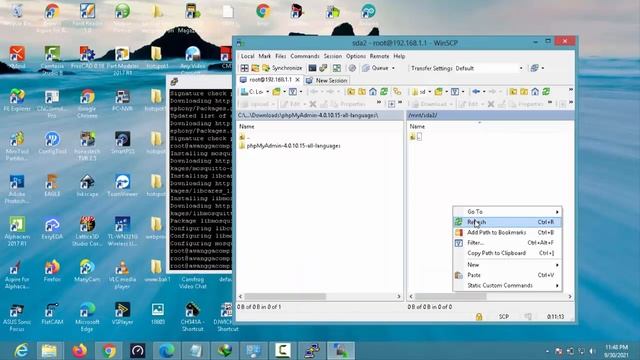Click the speedometer app icon in taskbar
The width and height of the screenshot is (640, 360).
(138, 351)
